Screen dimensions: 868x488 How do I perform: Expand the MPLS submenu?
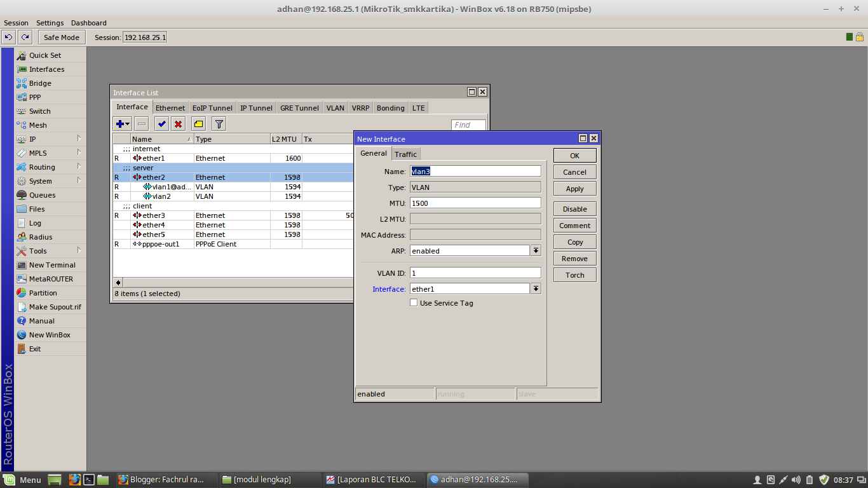[50, 153]
